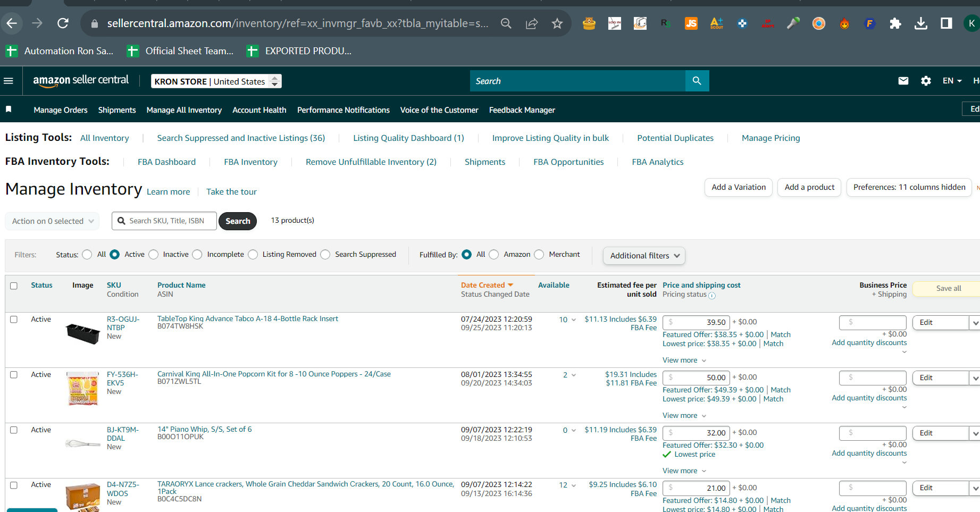Open Preferences: 11 columns hidden
The image size is (980, 512).
point(909,187)
